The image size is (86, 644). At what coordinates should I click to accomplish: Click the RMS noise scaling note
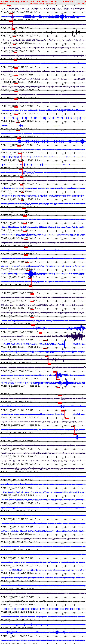[x=43, y=4]
